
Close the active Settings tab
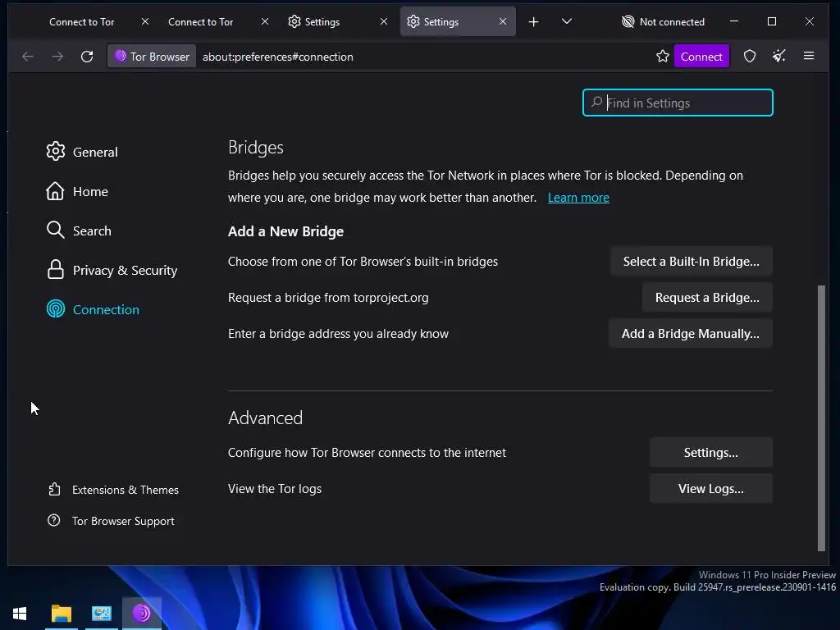[503, 21]
